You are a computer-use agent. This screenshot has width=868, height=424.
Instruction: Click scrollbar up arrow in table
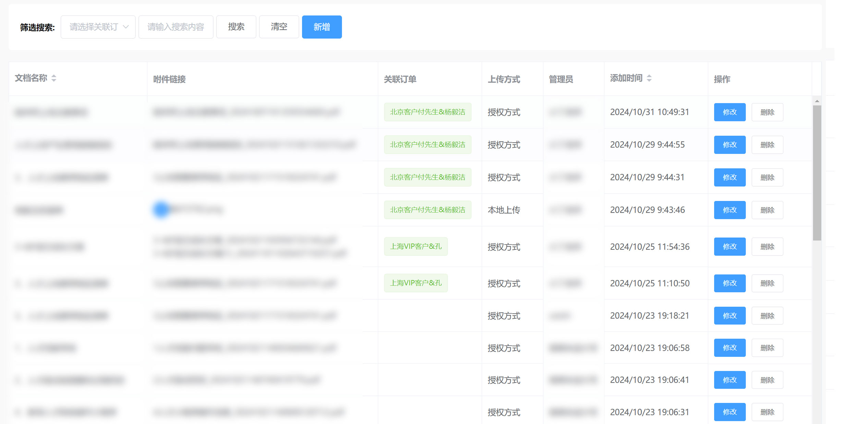pos(817,101)
